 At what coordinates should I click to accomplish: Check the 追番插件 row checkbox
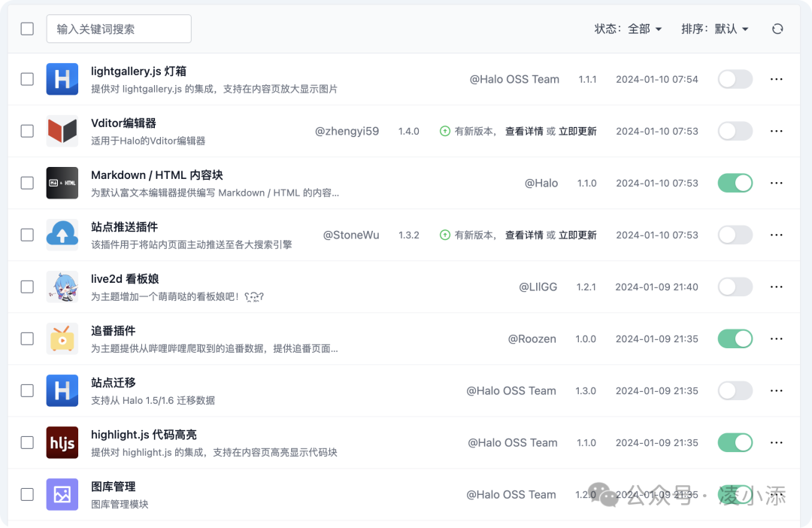tap(28, 338)
